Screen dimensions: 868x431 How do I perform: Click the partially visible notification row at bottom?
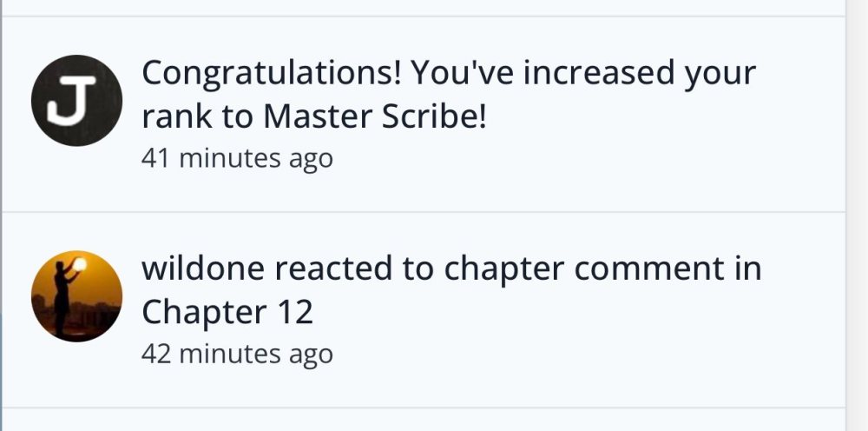[424, 420]
